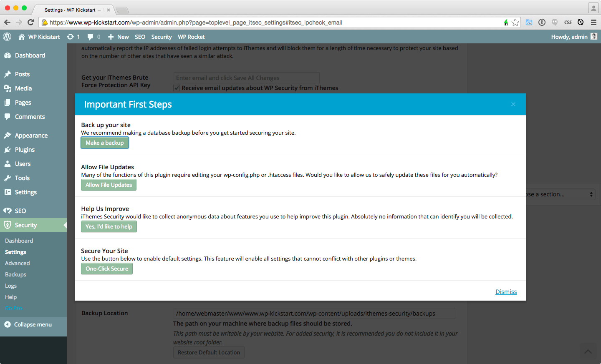Screen dimensions: 601x364
Task: Open Security Help submenu item
Action: (x=11, y=297)
